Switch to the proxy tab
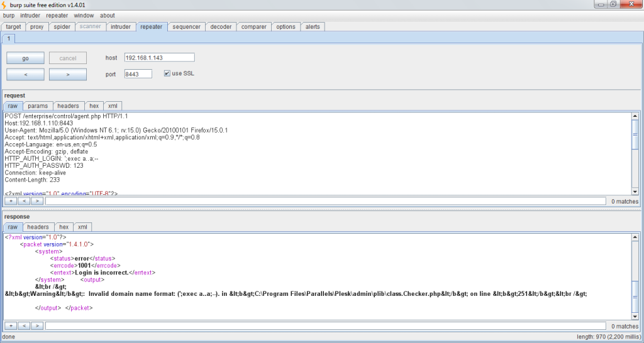The image size is (644, 343). coord(36,26)
